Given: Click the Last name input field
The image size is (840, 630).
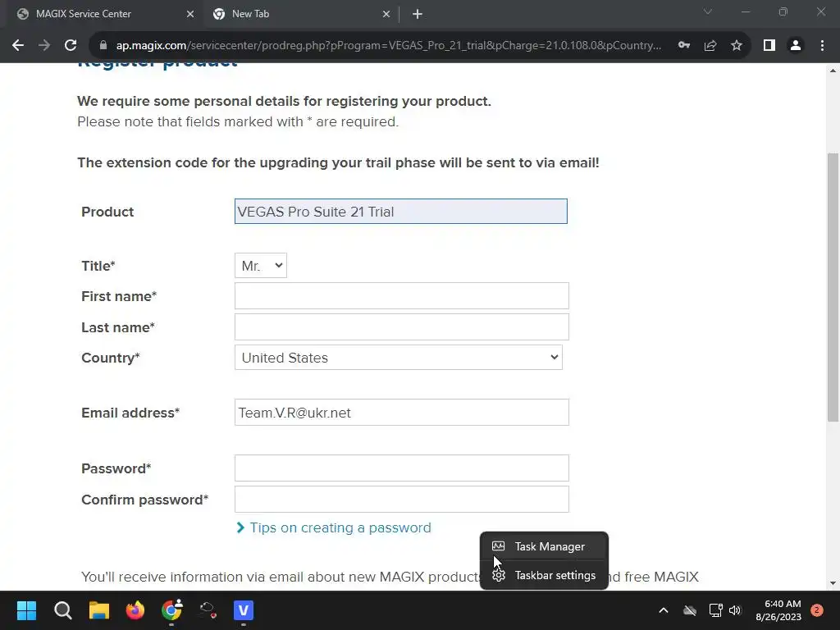Looking at the screenshot, I should pos(402,326).
